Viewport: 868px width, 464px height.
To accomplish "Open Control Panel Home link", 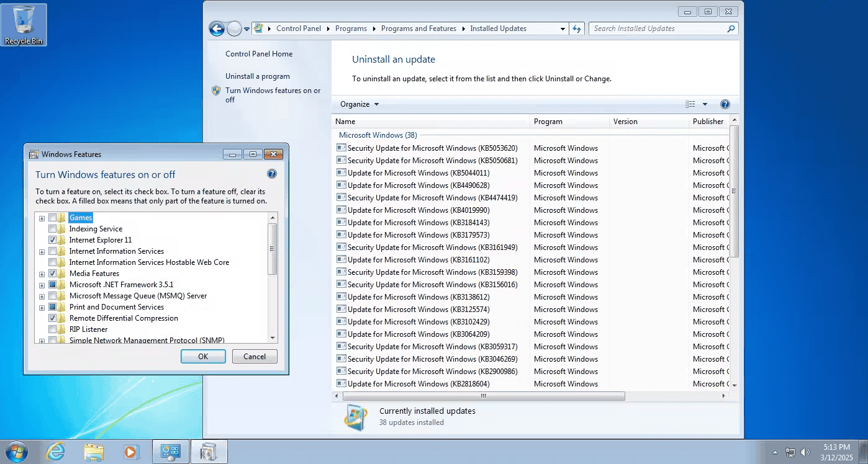I will pos(259,54).
